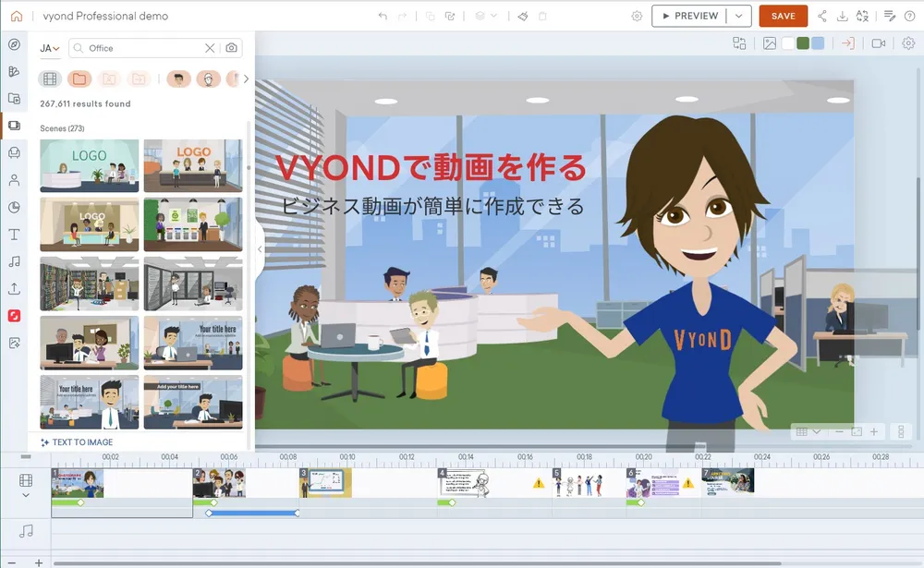
Task: Click the SAVE button
Action: 783,16
